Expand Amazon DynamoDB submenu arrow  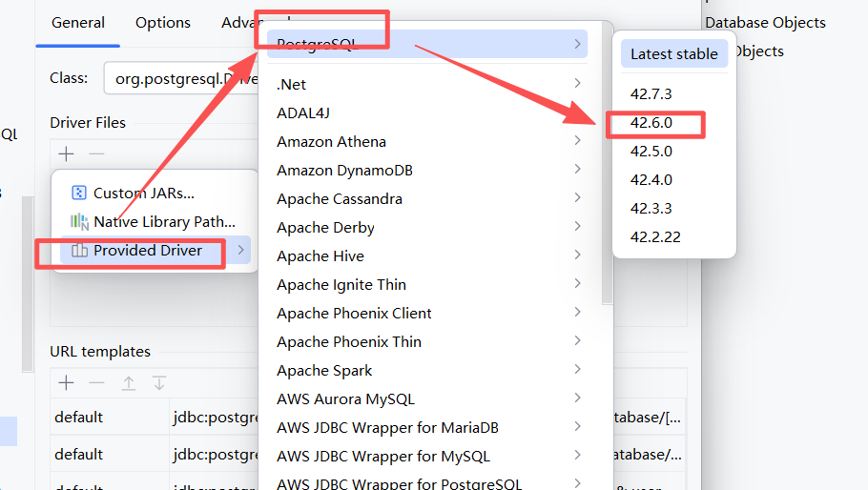coord(577,169)
